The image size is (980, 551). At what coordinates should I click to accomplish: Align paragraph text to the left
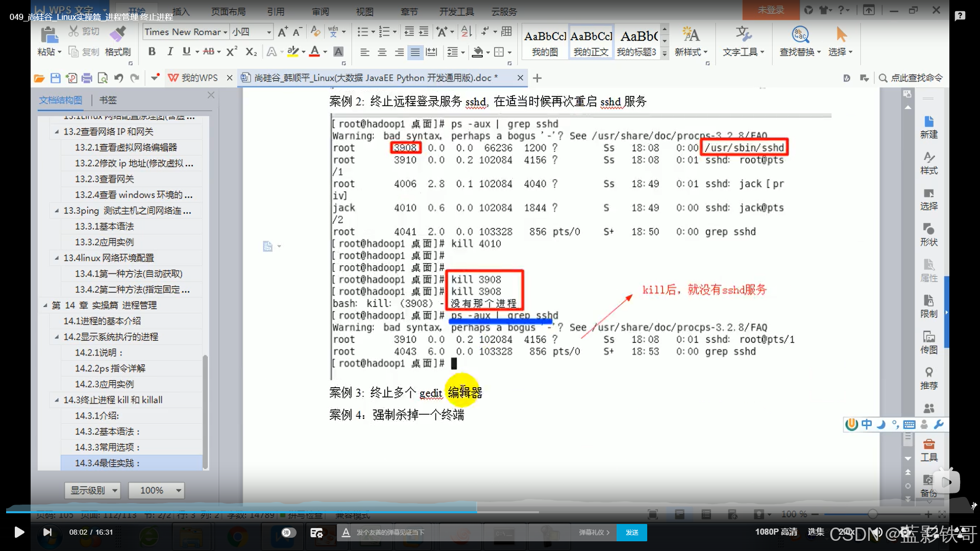coord(364,52)
